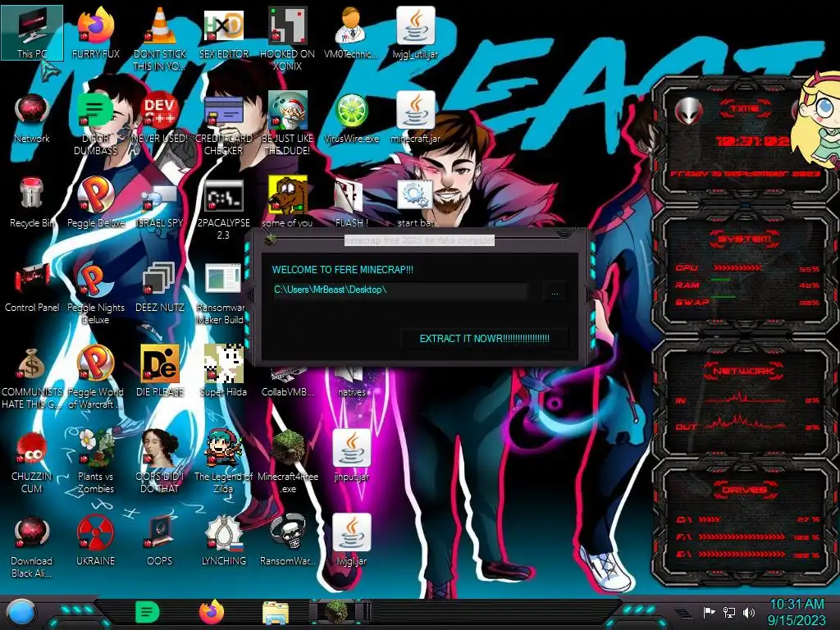Open File Explorer from the taskbar
Image resolution: width=840 pixels, height=630 pixels.
point(276,613)
